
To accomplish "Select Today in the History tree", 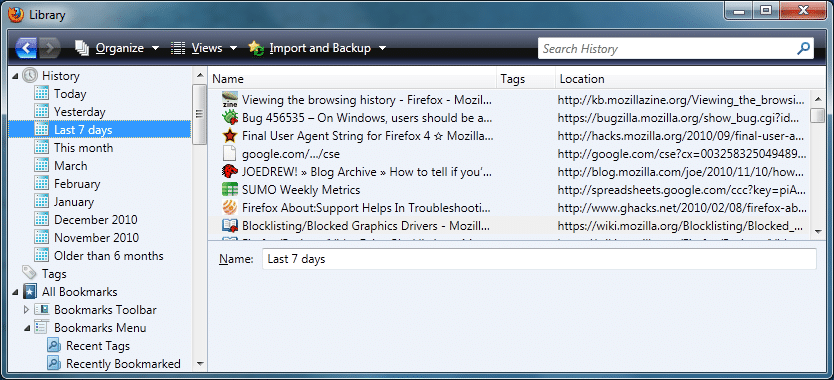I will (x=70, y=94).
